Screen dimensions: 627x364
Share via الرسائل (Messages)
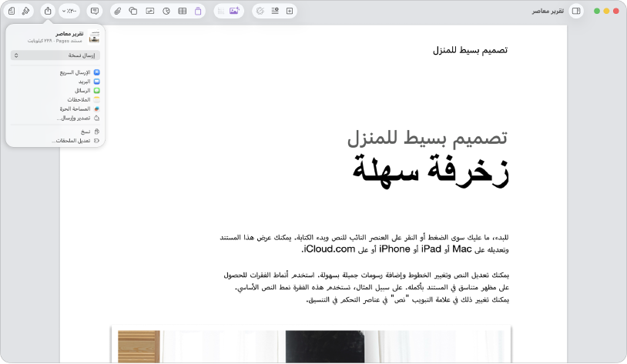(87, 91)
